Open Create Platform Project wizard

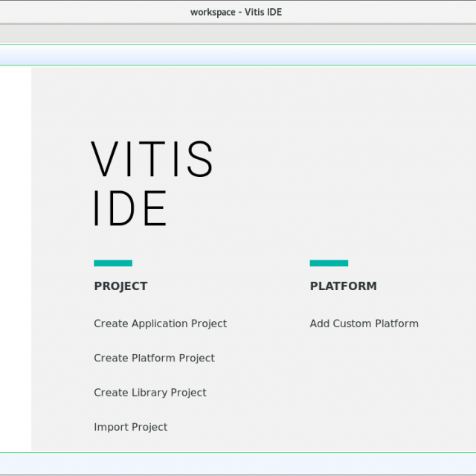point(154,358)
